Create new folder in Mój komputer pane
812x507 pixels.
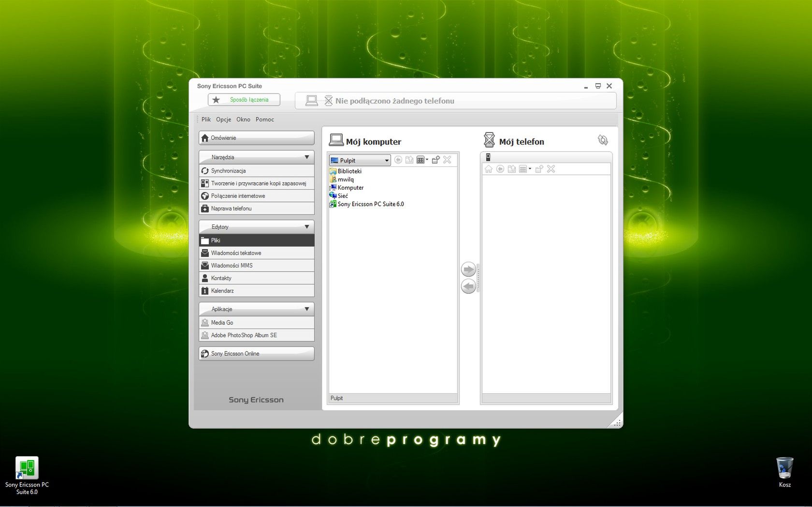coord(435,160)
